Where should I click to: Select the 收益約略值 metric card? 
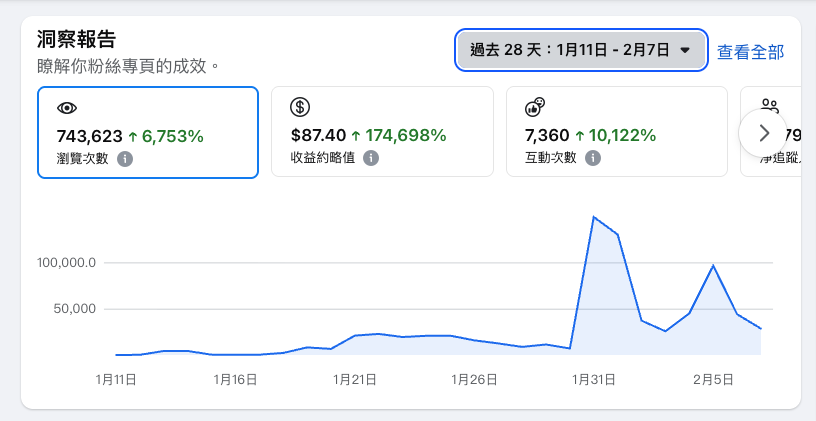(x=382, y=132)
